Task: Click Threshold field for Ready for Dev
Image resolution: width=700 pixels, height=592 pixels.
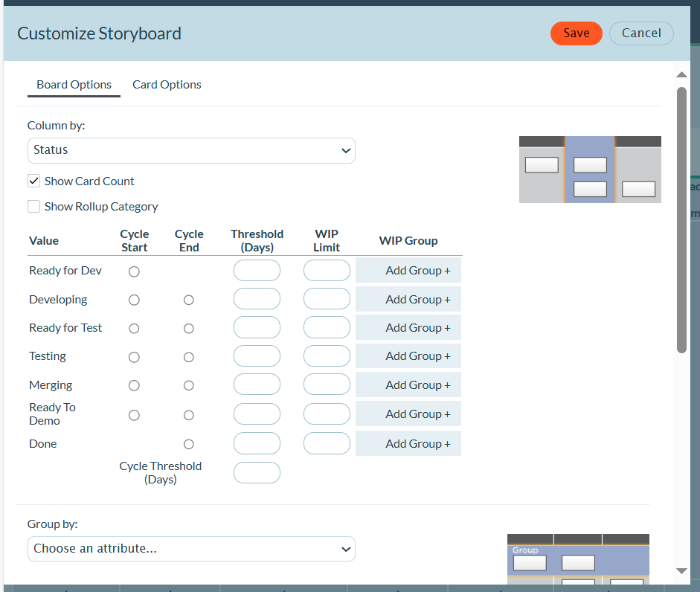Action: point(257,271)
